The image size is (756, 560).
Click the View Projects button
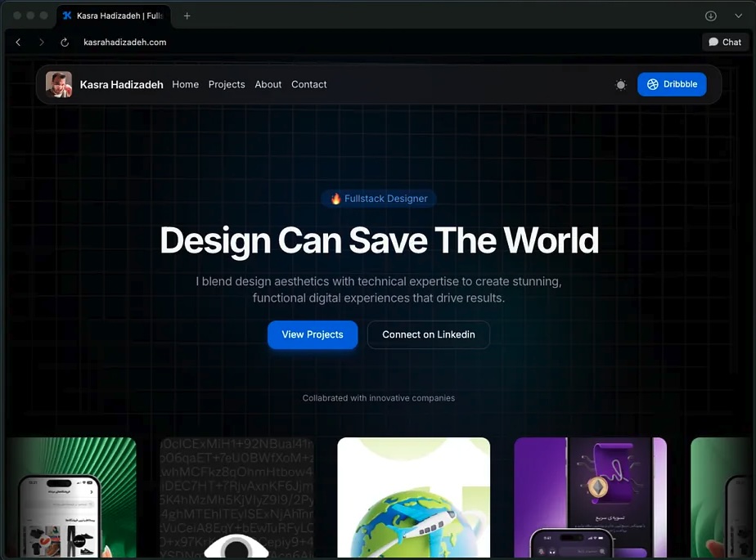[313, 334]
